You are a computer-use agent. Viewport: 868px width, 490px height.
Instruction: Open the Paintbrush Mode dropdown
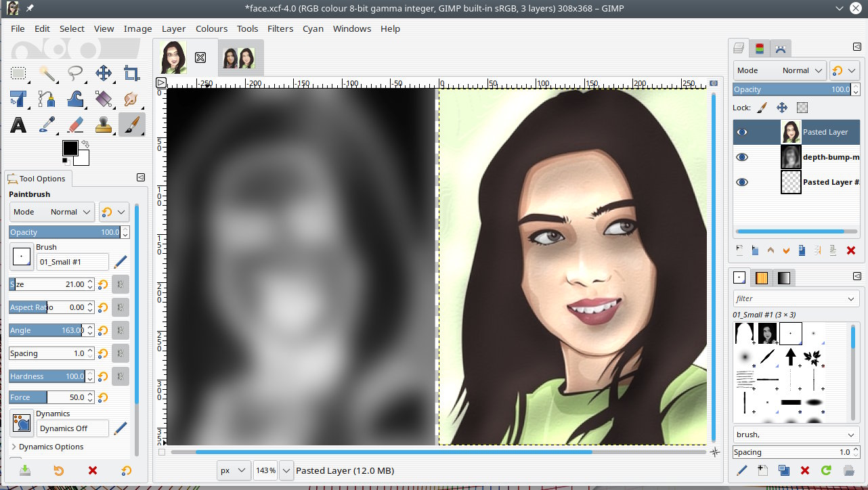[51, 212]
